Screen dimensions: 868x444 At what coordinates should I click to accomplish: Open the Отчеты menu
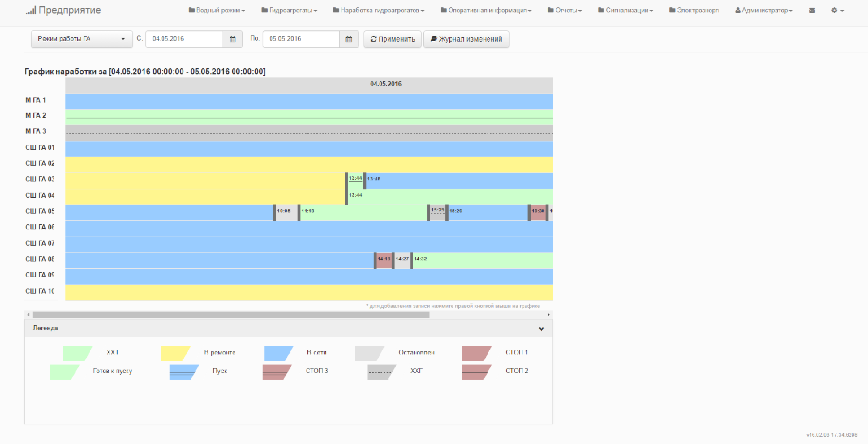coord(565,11)
